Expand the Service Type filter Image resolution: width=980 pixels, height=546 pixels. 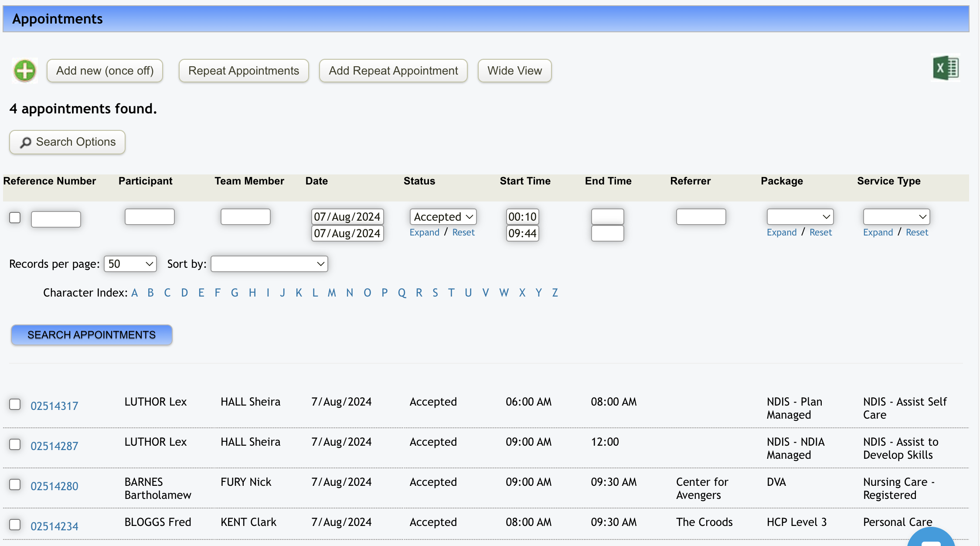tap(878, 232)
